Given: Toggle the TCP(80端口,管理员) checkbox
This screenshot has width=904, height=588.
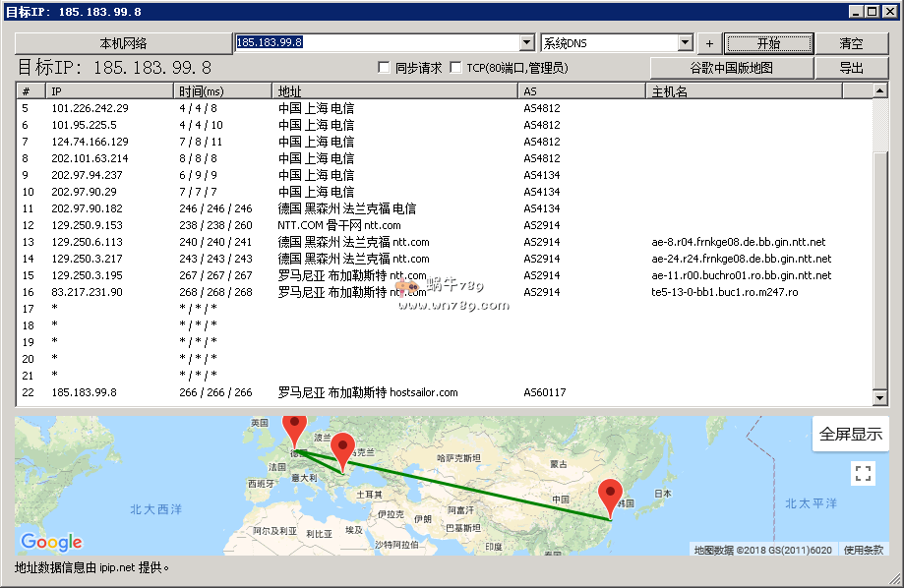Looking at the screenshot, I should (x=455, y=68).
